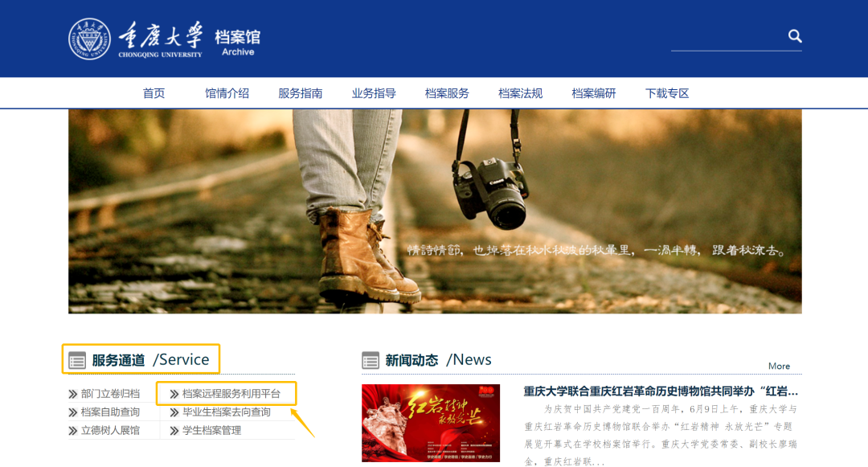Click the Chongqing University emblem logo
Image resolution: width=868 pixels, height=467 pixels.
pos(89,39)
